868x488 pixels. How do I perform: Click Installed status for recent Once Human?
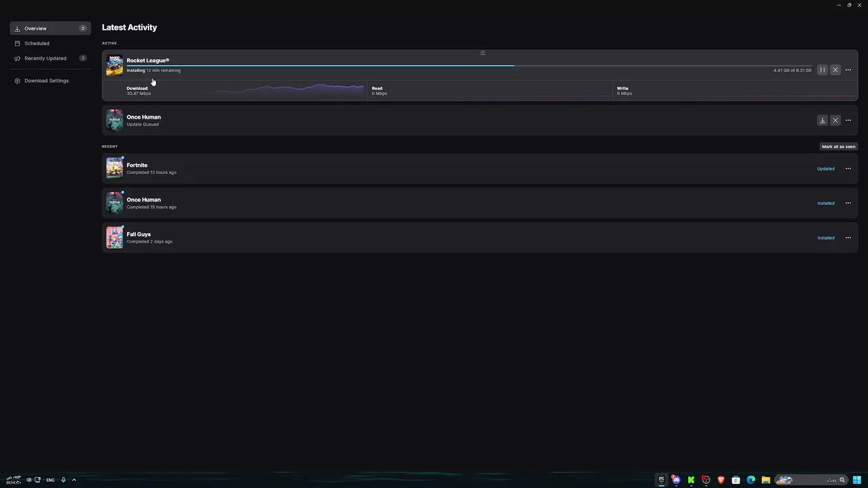pyautogui.click(x=826, y=203)
